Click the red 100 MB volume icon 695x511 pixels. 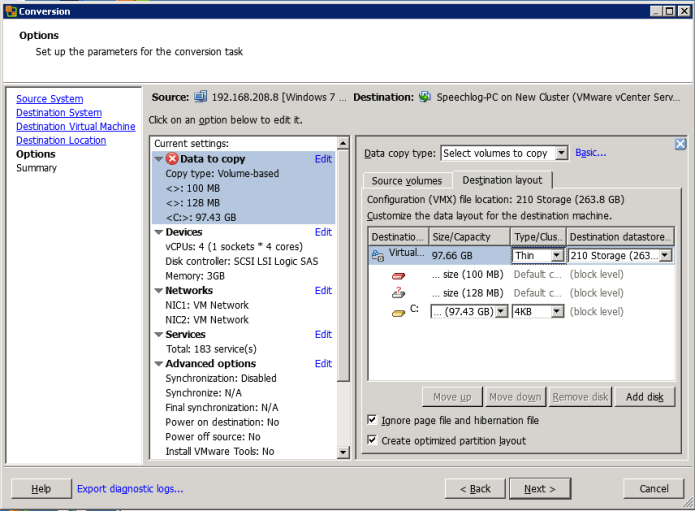pos(398,274)
